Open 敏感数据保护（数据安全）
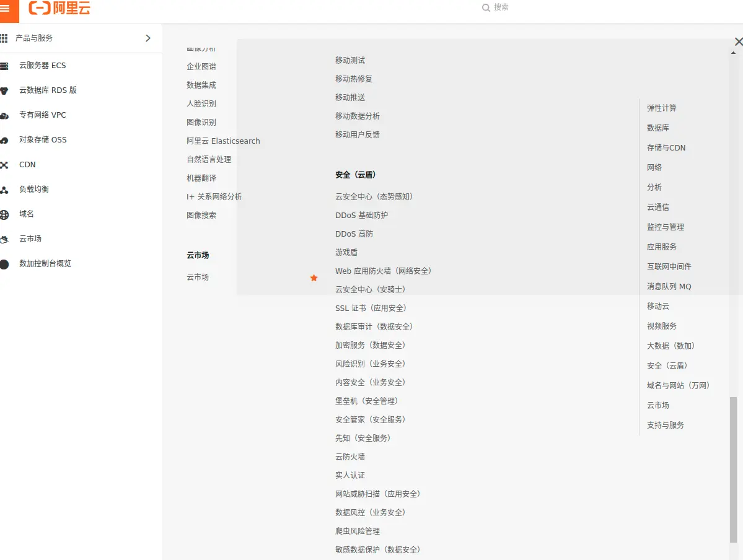743x560 pixels. [378, 549]
